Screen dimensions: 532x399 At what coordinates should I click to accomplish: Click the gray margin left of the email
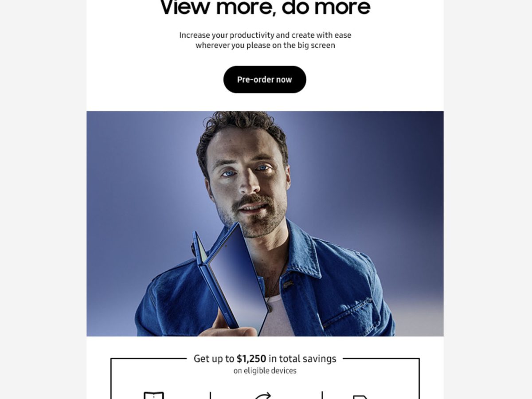tap(43, 199)
